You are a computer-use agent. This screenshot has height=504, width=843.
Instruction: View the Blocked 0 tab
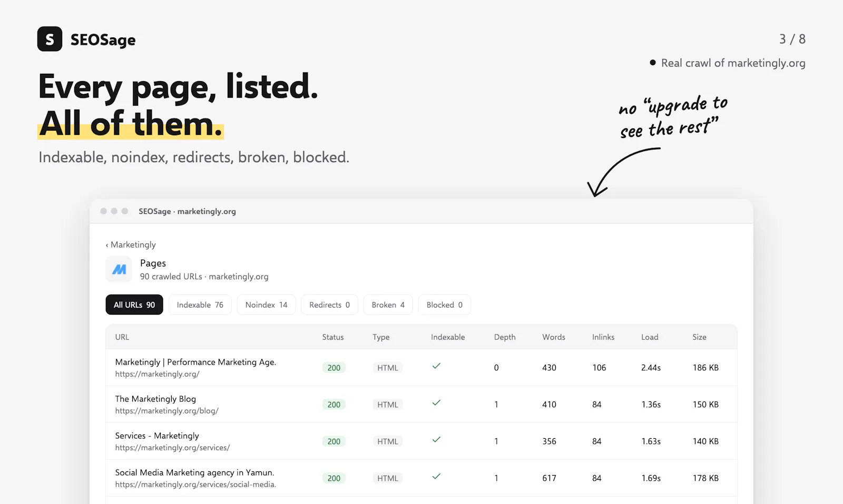point(445,305)
